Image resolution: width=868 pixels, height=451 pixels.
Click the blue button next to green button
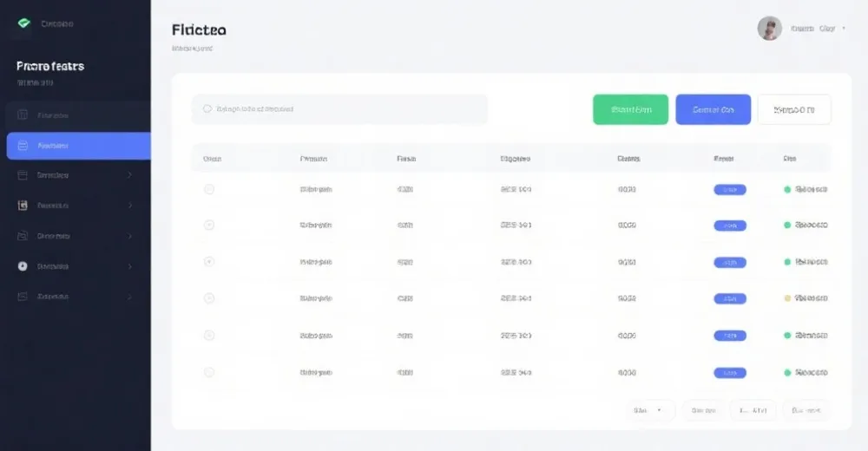tap(713, 109)
